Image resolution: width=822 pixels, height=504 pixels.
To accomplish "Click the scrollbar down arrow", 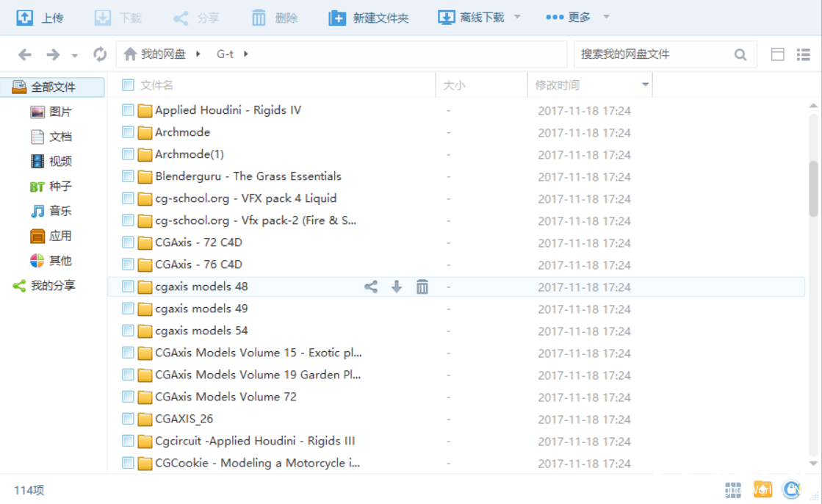I will tap(813, 463).
